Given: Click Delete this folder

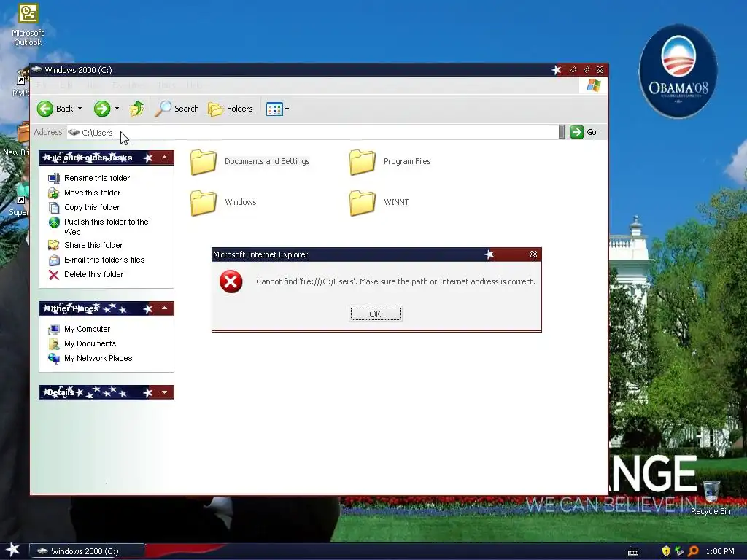Looking at the screenshot, I should (94, 274).
